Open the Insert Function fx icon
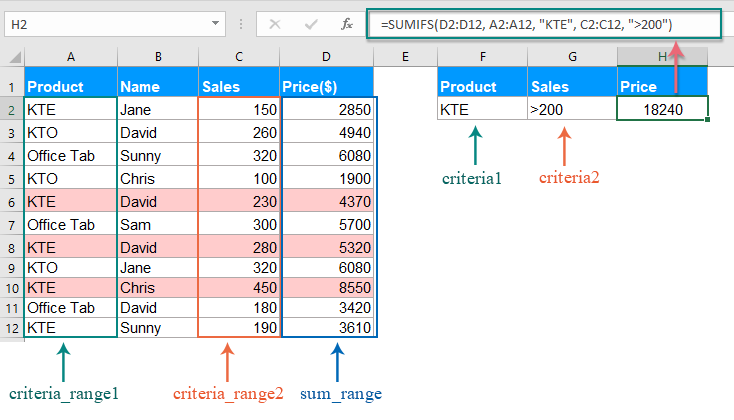 pos(347,24)
